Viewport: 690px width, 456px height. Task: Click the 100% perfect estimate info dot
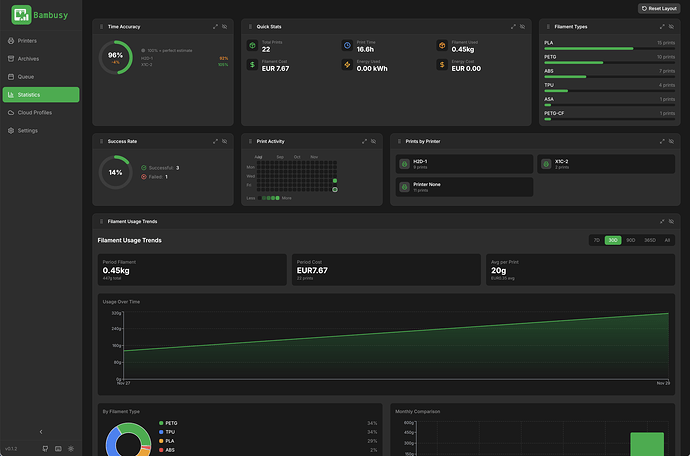point(143,51)
